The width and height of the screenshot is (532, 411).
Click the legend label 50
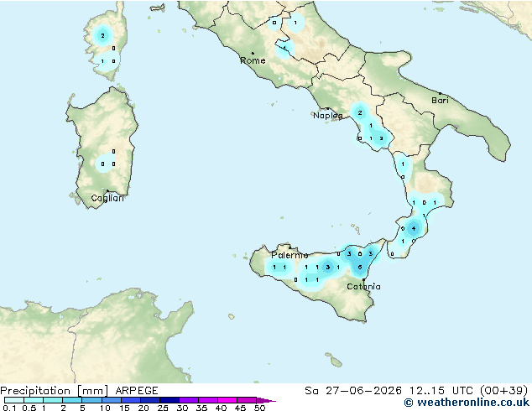(x=260, y=408)
